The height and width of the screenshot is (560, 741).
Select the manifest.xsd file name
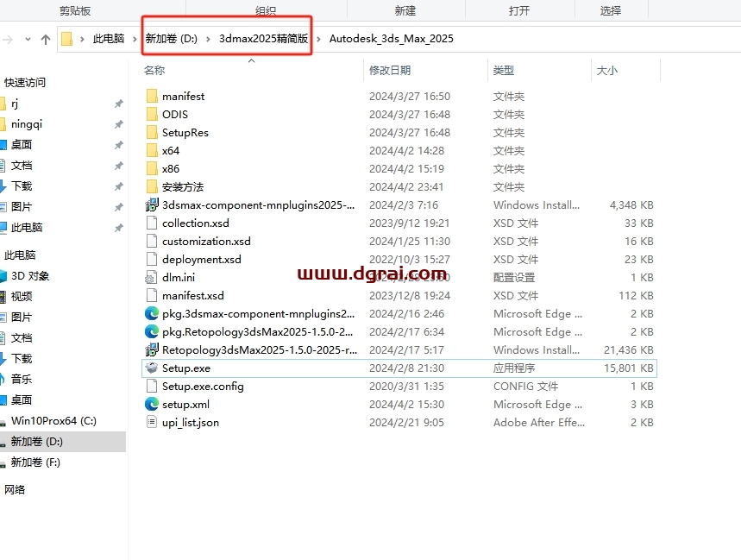tap(193, 296)
